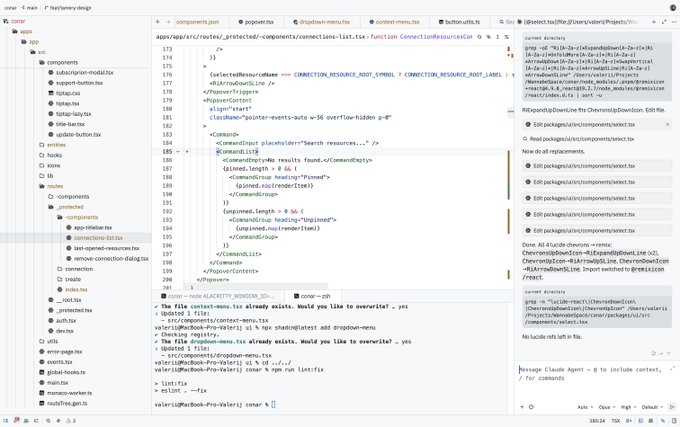Click line number 192 in the gutter
The image size is (680, 427).
[x=167, y=212]
